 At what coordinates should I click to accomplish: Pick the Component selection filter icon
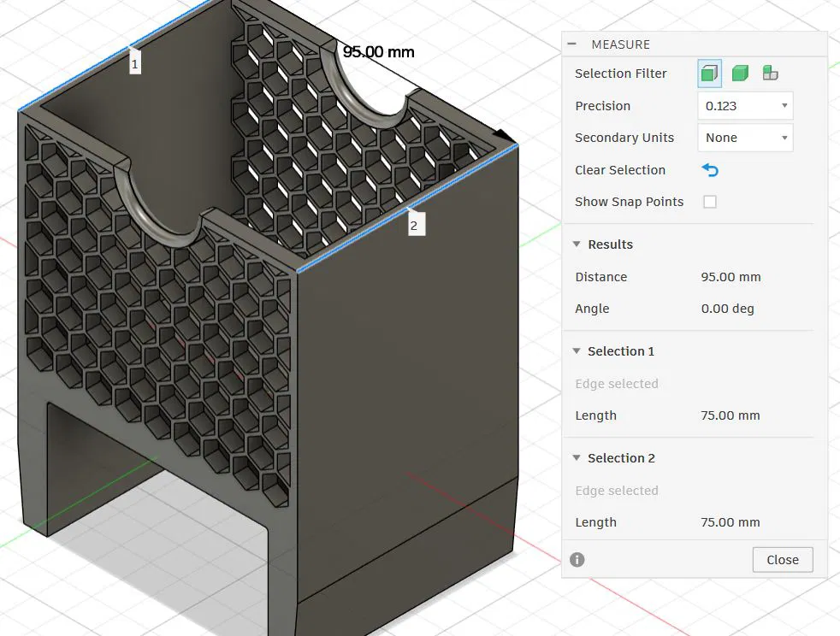771,74
